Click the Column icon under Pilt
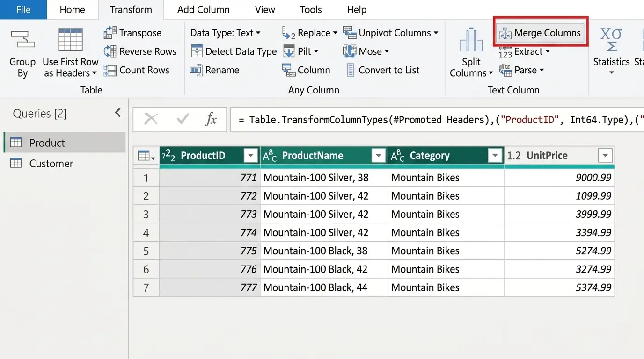This screenshot has width=644, height=359. [288, 70]
